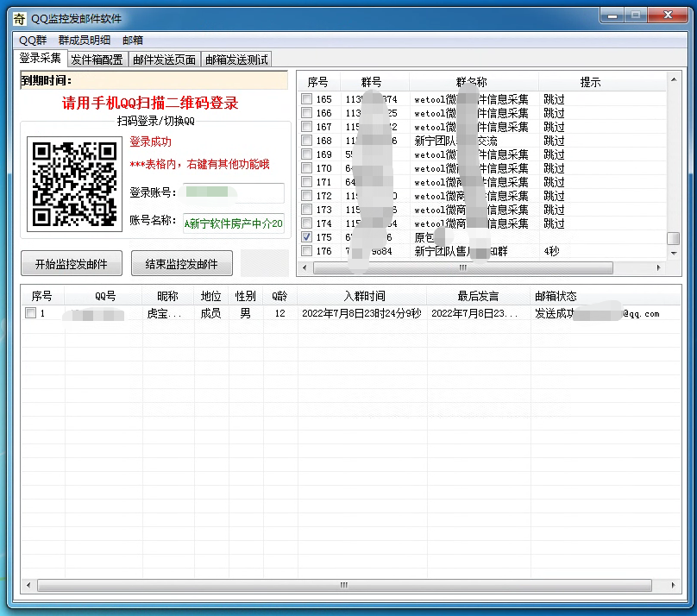Select the '4秒' status in row 176
The image size is (697, 616).
click(551, 251)
